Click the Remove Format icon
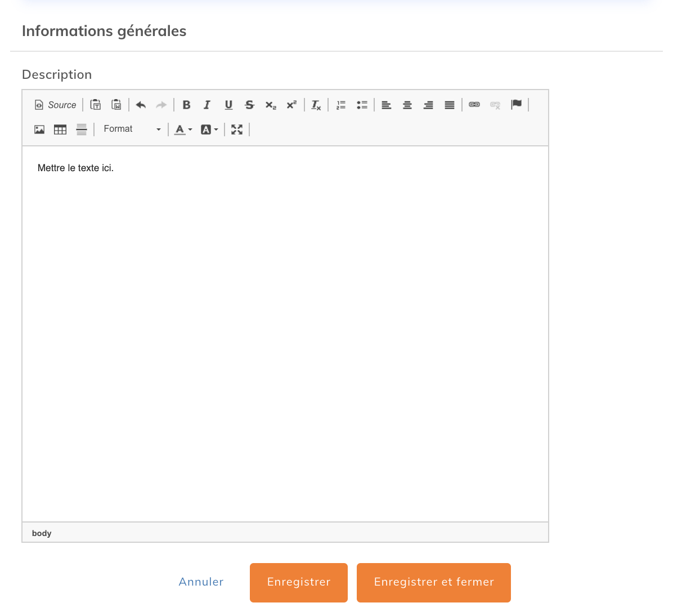This screenshot has width=673, height=616. point(316,105)
